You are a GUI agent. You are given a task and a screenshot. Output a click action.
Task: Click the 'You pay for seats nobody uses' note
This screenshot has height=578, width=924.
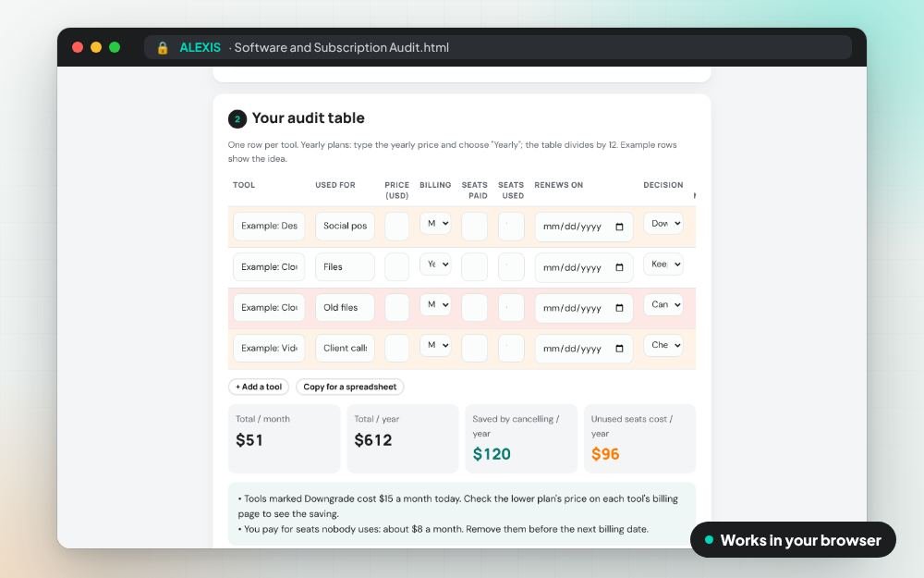[x=444, y=529]
